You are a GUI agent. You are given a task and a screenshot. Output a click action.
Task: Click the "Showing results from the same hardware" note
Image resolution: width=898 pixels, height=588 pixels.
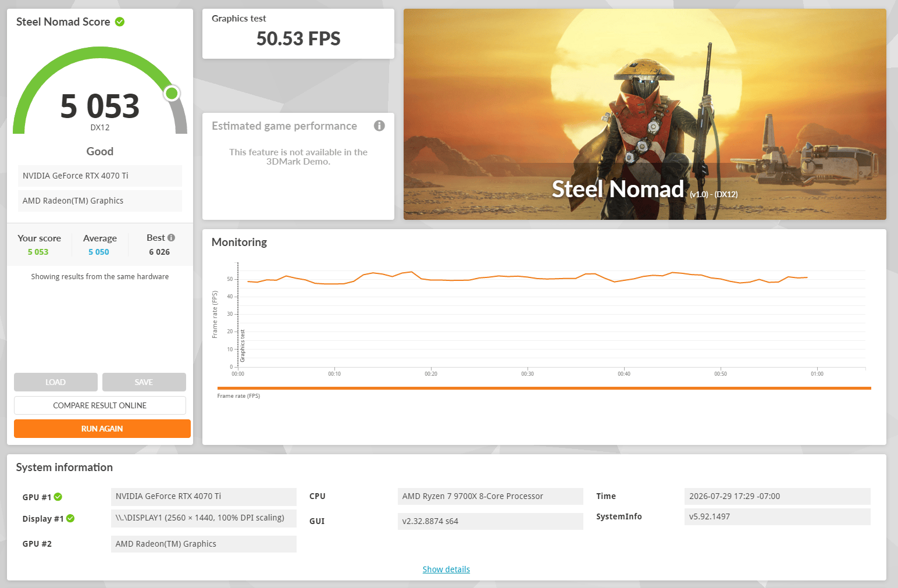[100, 277]
